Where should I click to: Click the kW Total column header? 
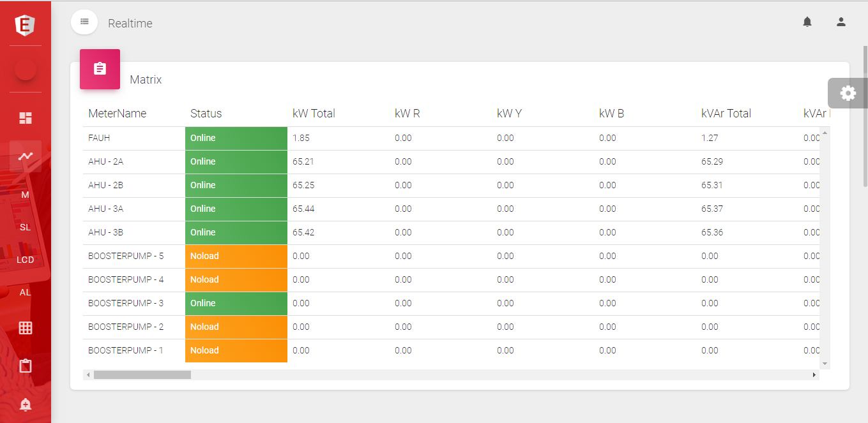click(314, 114)
